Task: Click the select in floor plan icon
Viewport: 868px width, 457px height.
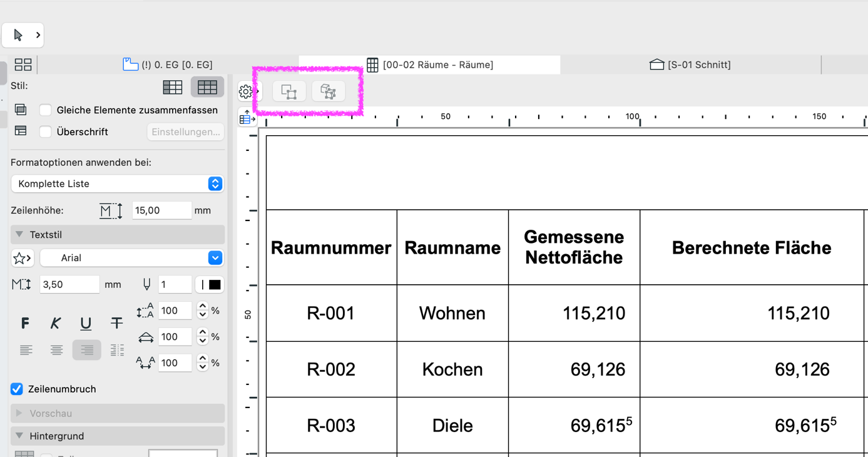Action: point(289,91)
